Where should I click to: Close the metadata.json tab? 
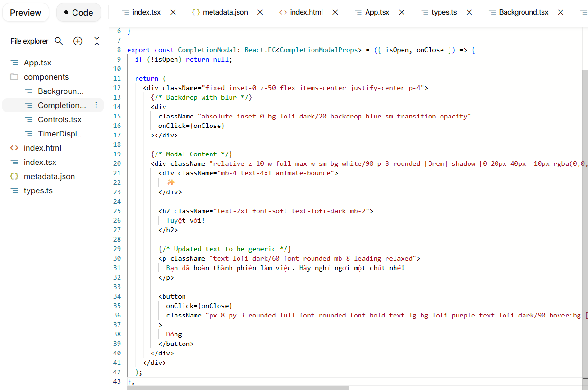(x=260, y=12)
